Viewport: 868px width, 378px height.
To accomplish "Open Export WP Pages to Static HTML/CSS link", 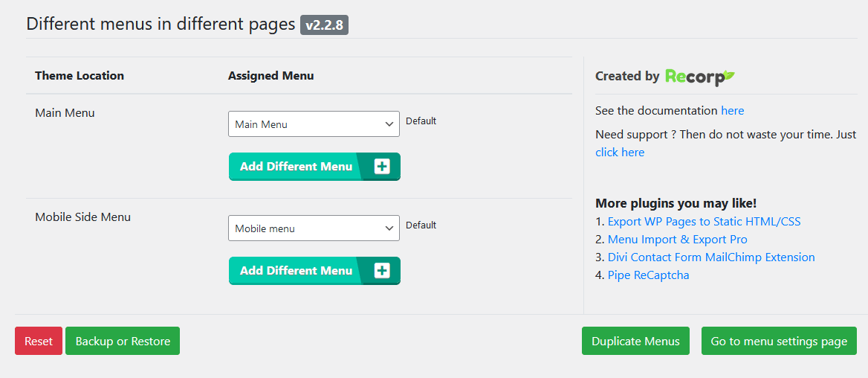I will (704, 222).
